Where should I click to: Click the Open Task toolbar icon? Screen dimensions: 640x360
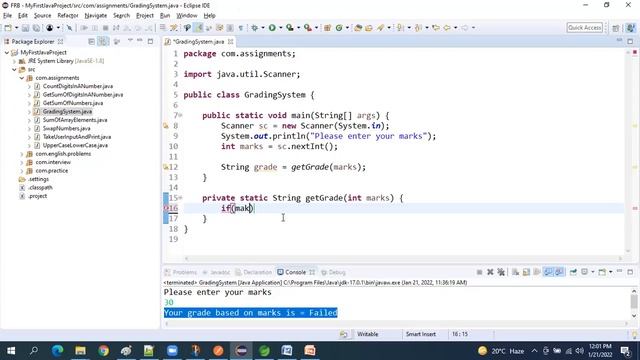[x=369, y=28]
